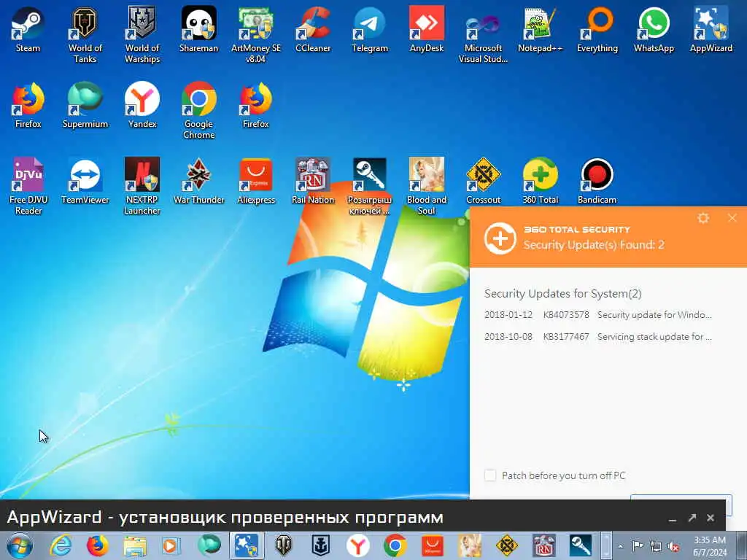Switch to AppWizard taskbar button
Image resolution: width=747 pixels, height=560 pixels.
tap(246, 545)
